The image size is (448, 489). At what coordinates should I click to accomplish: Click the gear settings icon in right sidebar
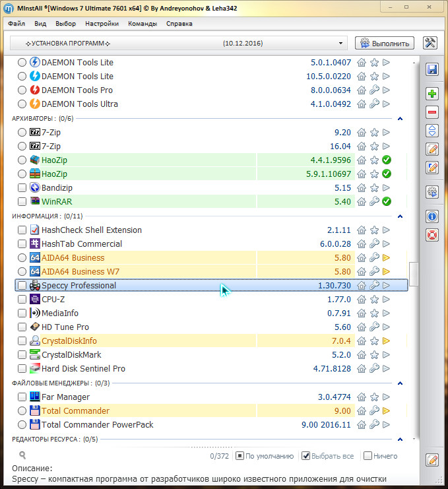point(432,192)
